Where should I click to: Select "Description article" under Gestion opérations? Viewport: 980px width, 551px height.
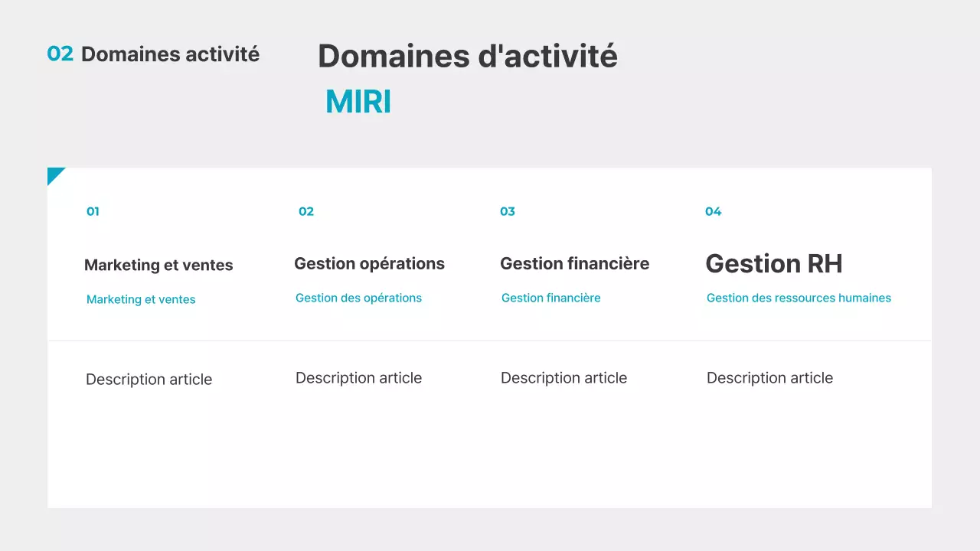point(358,378)
